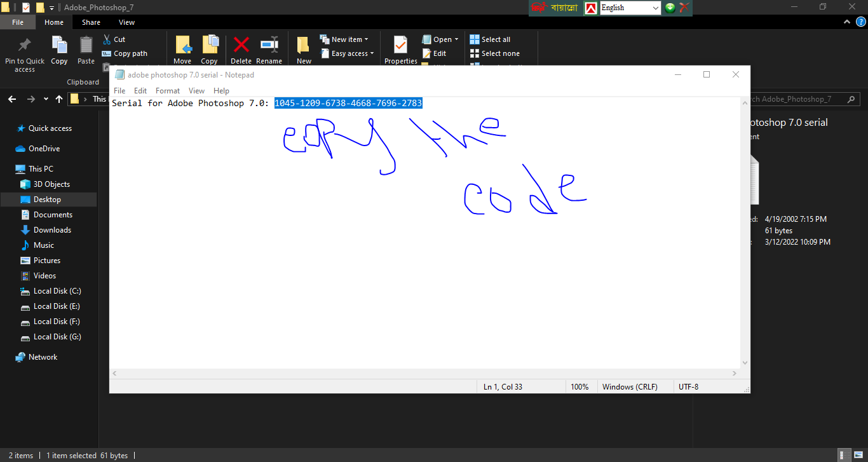Click Notepad vertical scrollbar up arrow

[745, 102]
